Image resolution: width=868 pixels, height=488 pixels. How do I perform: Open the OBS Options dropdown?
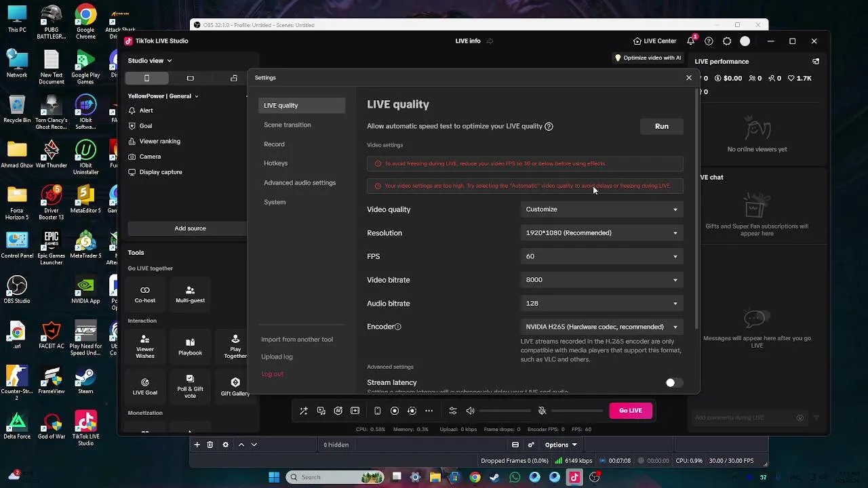click(x=561, y=445)
